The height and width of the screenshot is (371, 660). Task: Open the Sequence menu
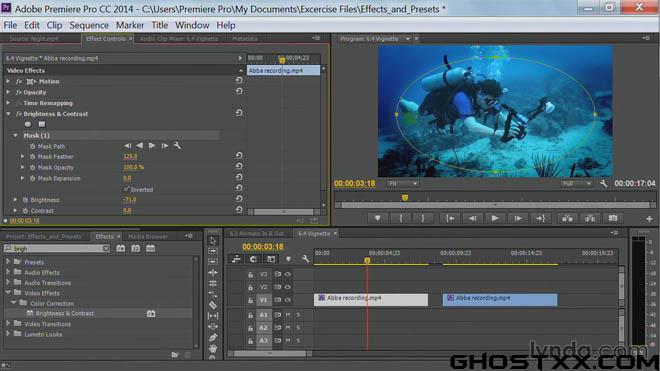[x=89, y=25]
